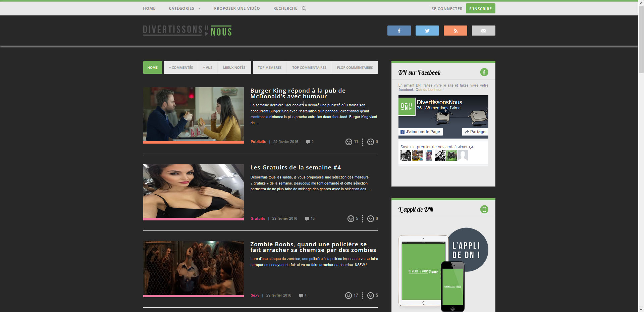Viewport: 644px width, 312px height.
Task: Click the DivertissonsNous site logo
Action: point(187,31)
